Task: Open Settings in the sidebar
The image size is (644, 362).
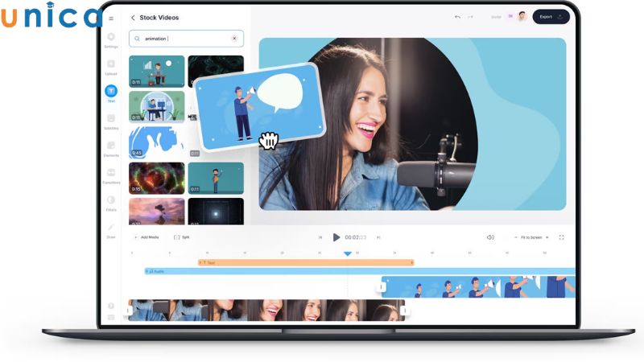Action: (x=111, y=39)
